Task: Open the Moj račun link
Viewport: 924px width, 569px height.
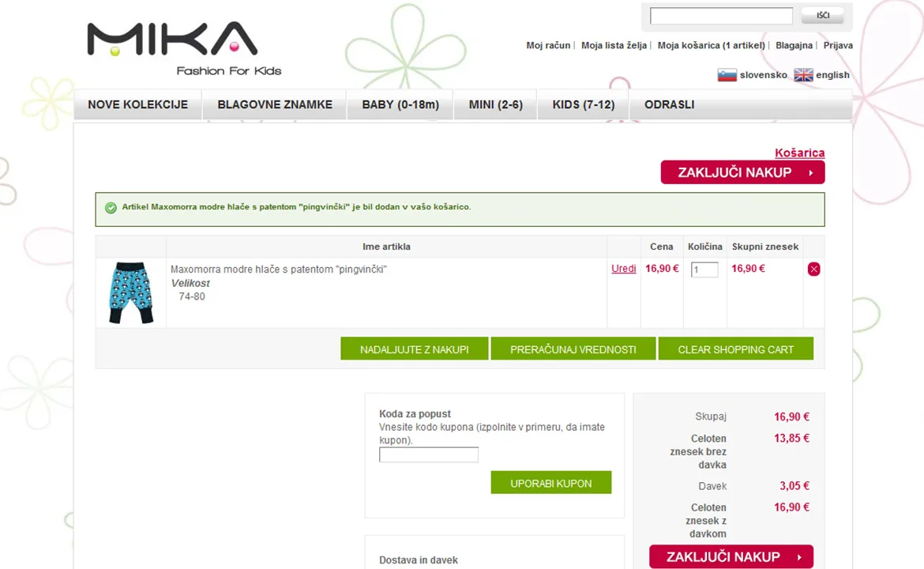Action: (548, 45)
